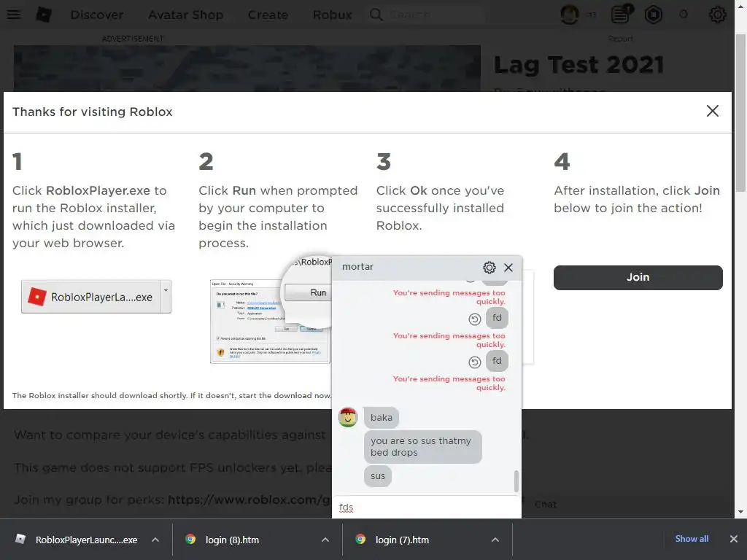
Task: Open the Create page
Action: 268,15
